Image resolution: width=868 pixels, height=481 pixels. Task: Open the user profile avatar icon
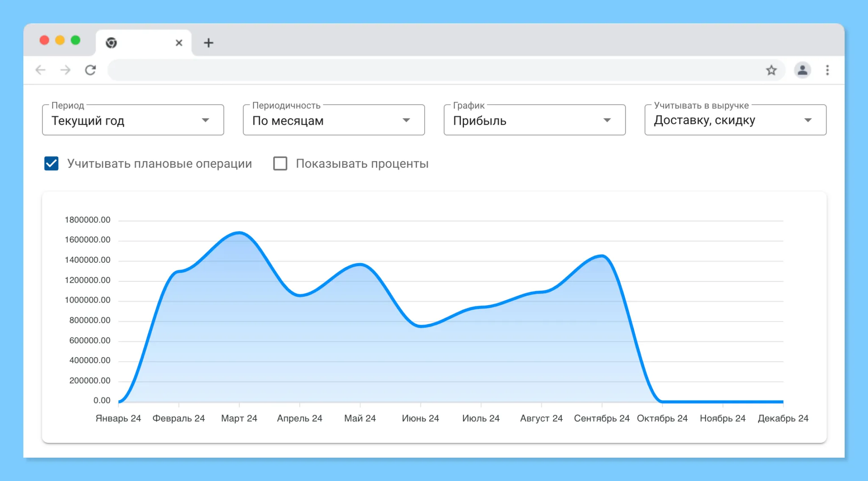pyautogui.click(x=802, y=70)
